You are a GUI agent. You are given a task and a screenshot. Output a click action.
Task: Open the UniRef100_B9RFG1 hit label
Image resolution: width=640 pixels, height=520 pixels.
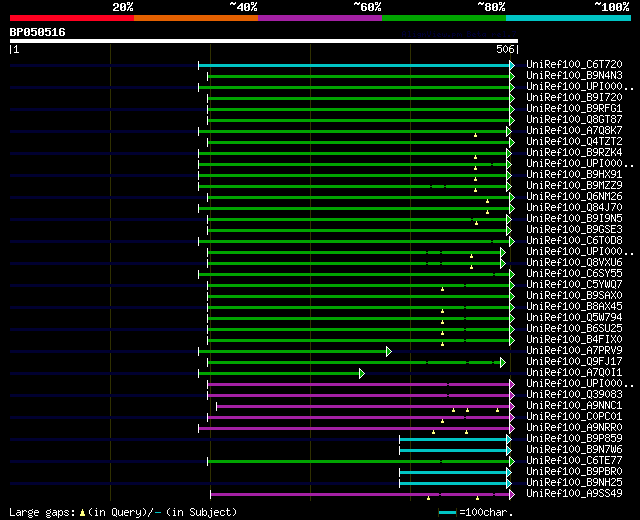coord(574,109)
